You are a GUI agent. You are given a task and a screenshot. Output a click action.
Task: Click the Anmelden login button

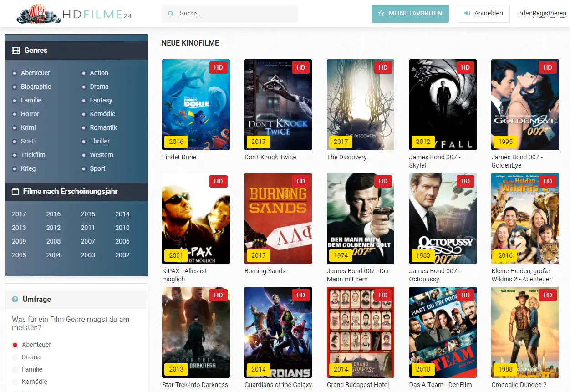click(483, 14)
